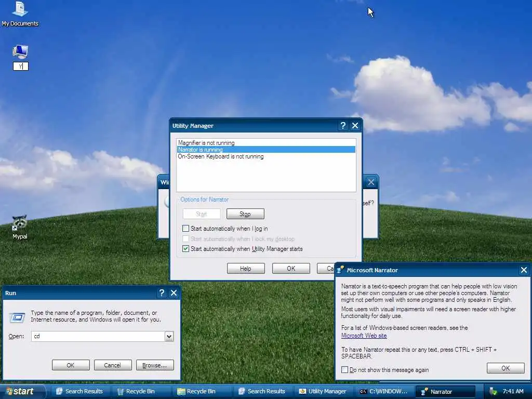The height and width of the screenshot is (399, 532).
Task: Stop Narrator with the Stop button
Action: pyautogui.click(x=245, y=214)
